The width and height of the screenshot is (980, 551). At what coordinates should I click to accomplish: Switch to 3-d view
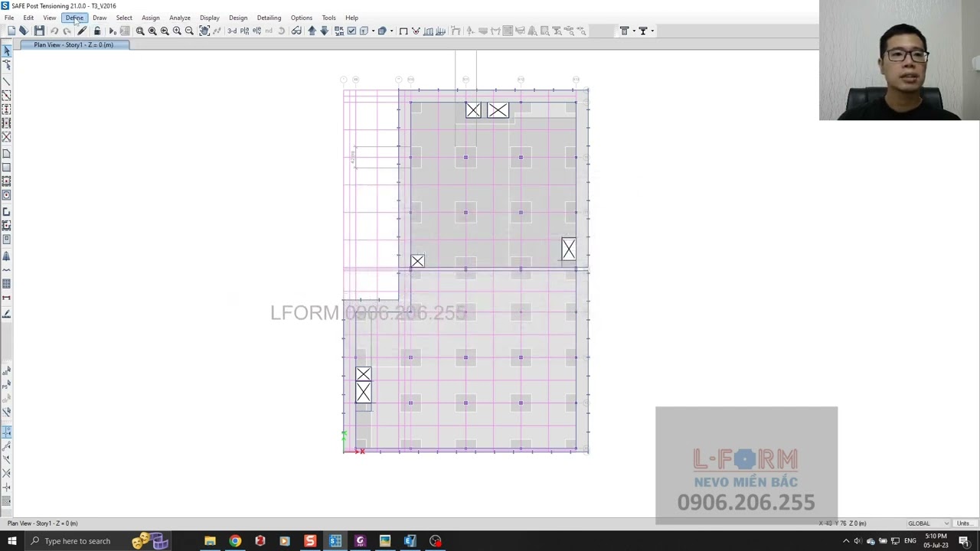(232, 31)
